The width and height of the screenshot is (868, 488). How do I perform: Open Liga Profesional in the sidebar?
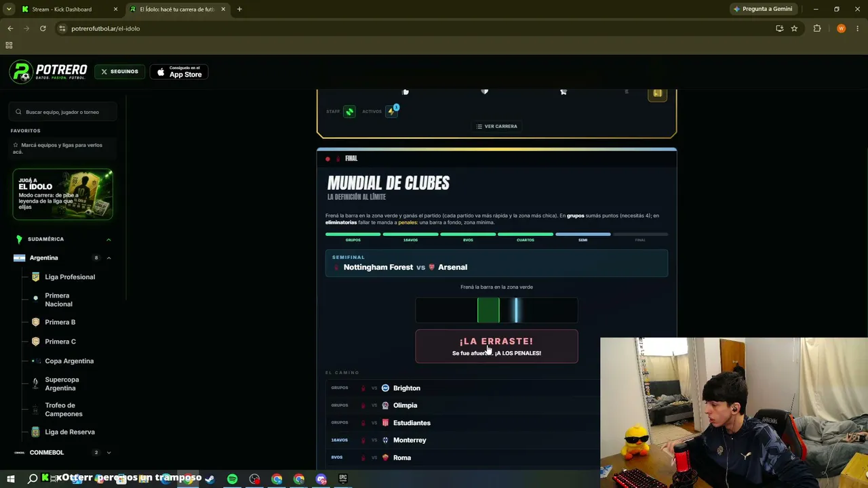pos(70,277)
